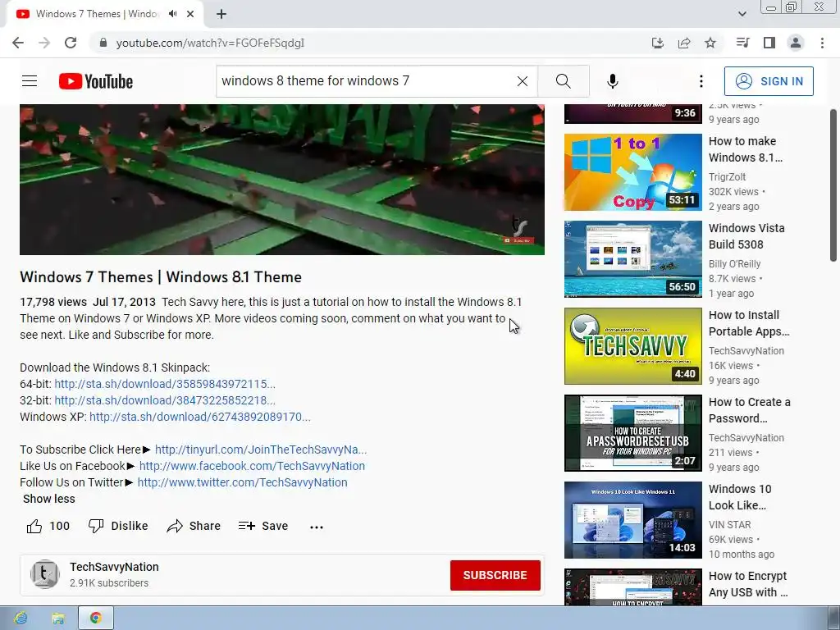Image resolution: width=840 pixels, height=630 pixels.
Task: Clear the search query text
Action: 523,81
